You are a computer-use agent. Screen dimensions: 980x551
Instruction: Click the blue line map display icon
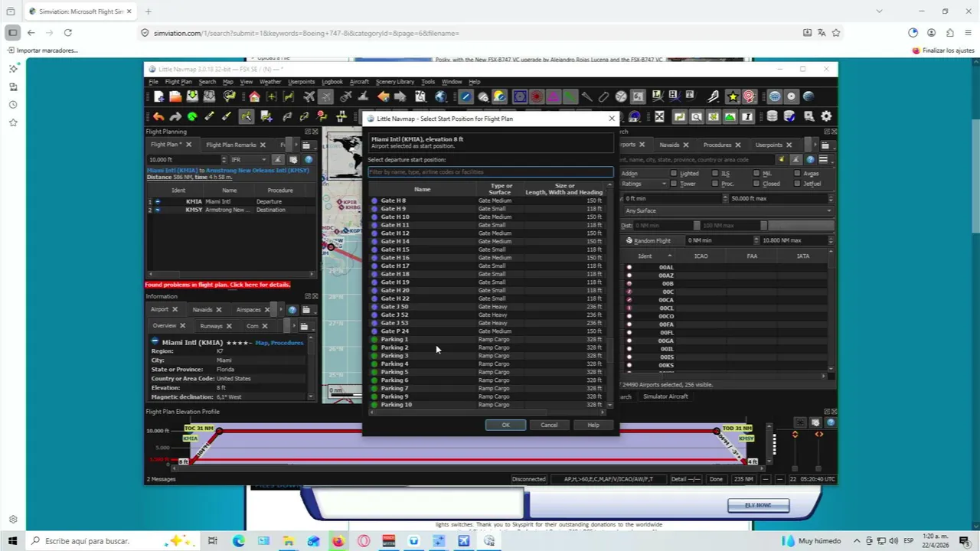[x=465, y=96]
